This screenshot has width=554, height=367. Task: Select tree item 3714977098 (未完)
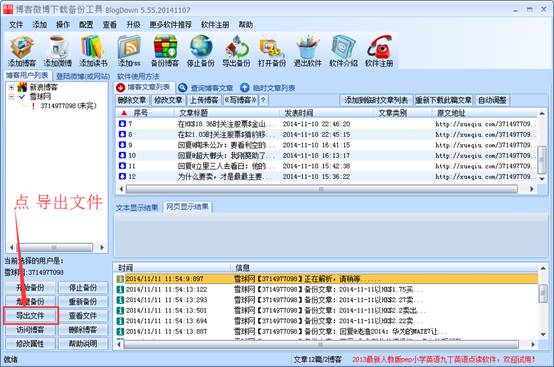[68, 106]
